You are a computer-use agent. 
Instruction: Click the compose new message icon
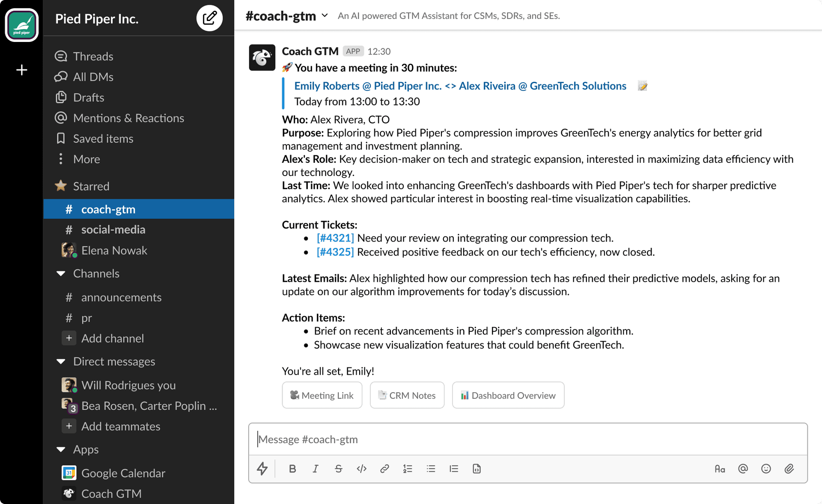coord(209,18)
